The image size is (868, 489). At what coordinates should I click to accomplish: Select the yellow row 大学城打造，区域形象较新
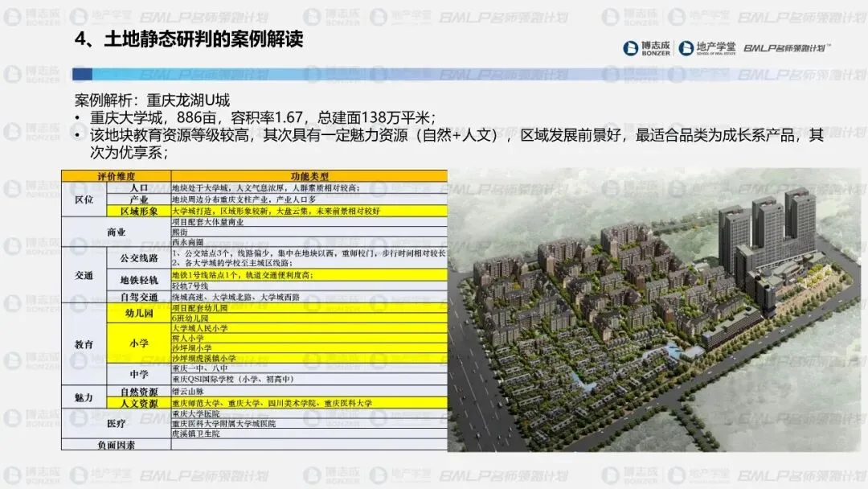tap(309, 211)
